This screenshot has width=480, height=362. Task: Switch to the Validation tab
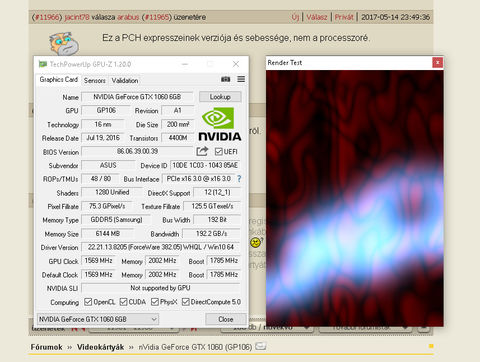[125, 80]
